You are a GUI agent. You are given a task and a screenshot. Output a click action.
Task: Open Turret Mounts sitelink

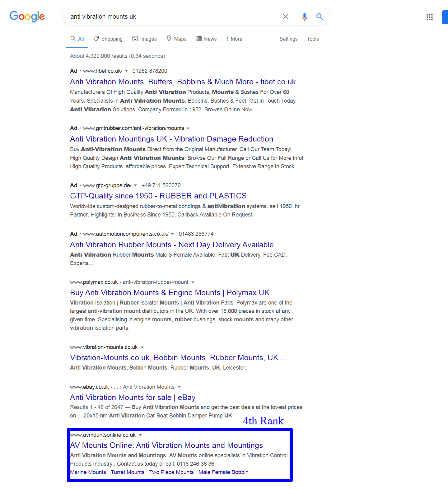128,472
